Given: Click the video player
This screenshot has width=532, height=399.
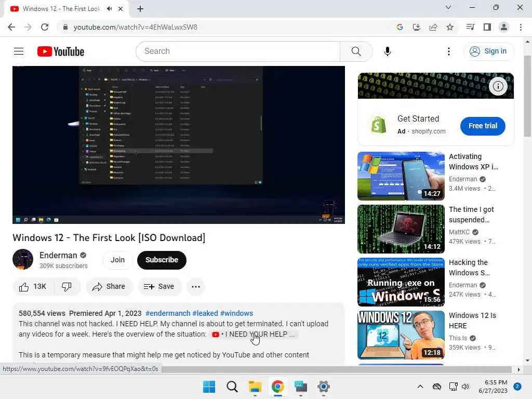Looking at the screenshot, I should 179,145.
